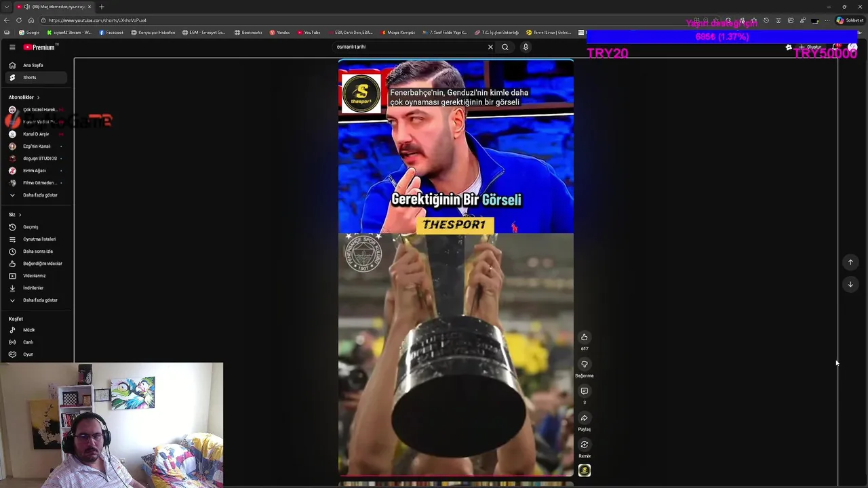Image resolution: width=868 pixels, height=488 pixels.
Task: Open Geçmiş history
Action: point(37,227)
